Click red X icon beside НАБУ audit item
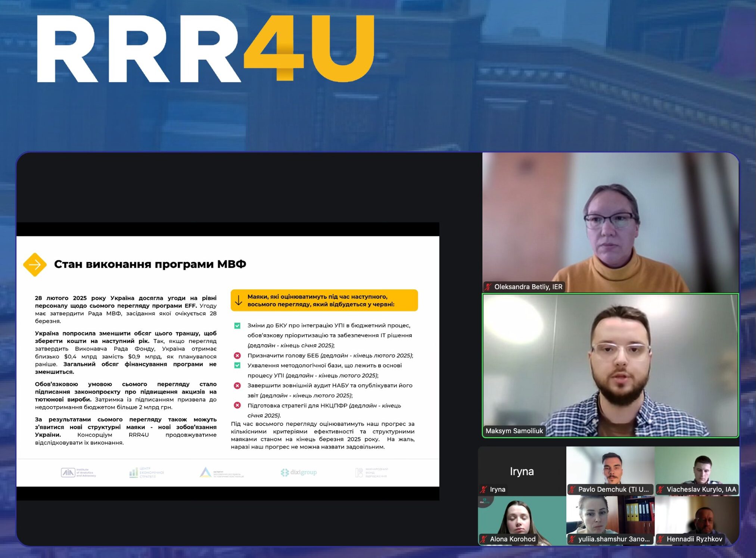Image resolution: width=756 pixels, height=558 pixels. [x=237, y=385]
